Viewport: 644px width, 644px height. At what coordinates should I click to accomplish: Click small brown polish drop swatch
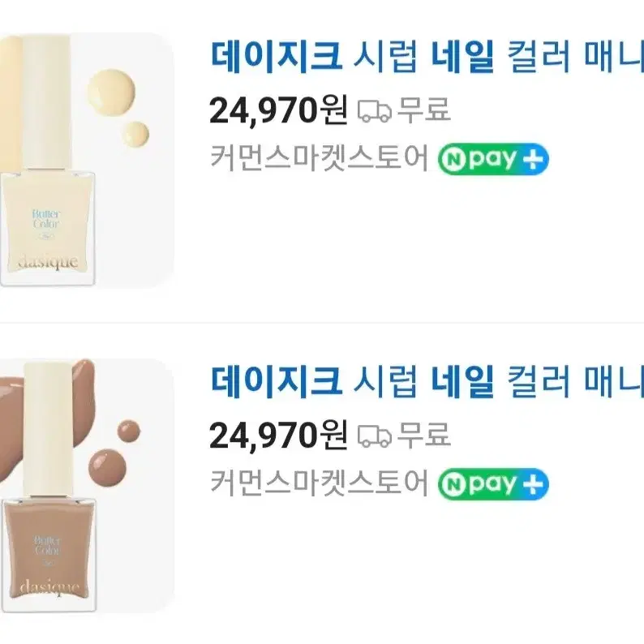[x=128, y=431]
